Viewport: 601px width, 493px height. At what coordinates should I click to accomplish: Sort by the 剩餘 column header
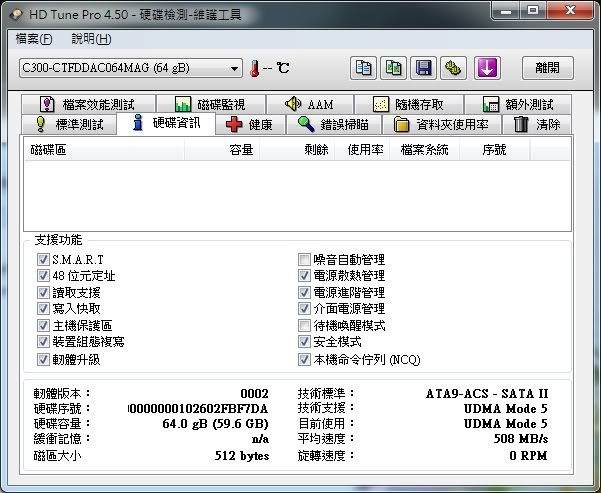(x=297, y=150)
